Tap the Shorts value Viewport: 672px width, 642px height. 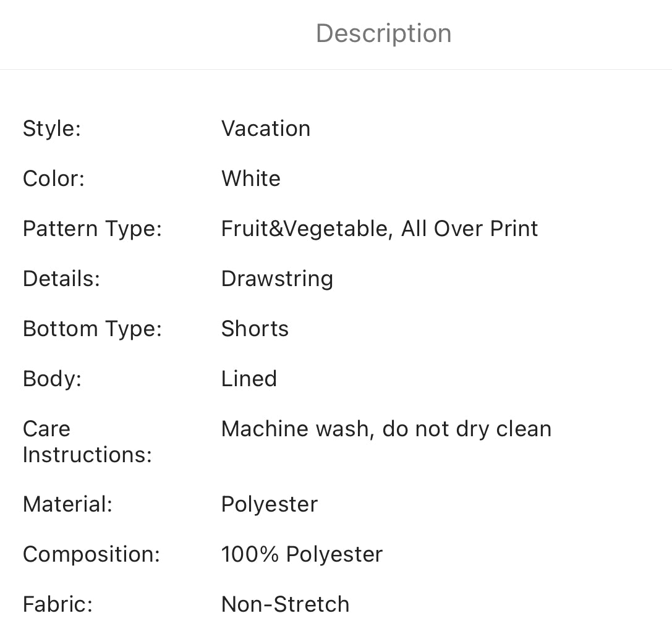(x=255, y=329)
